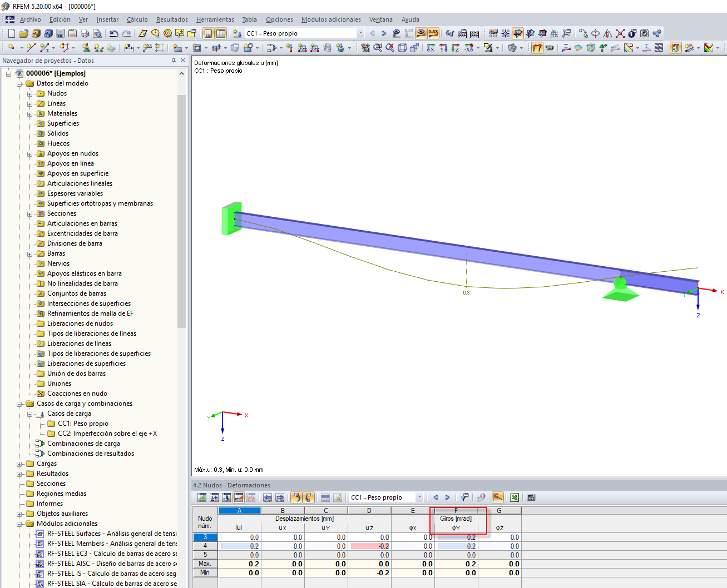Export results table to Excel
727x588 pixels.
515,497
